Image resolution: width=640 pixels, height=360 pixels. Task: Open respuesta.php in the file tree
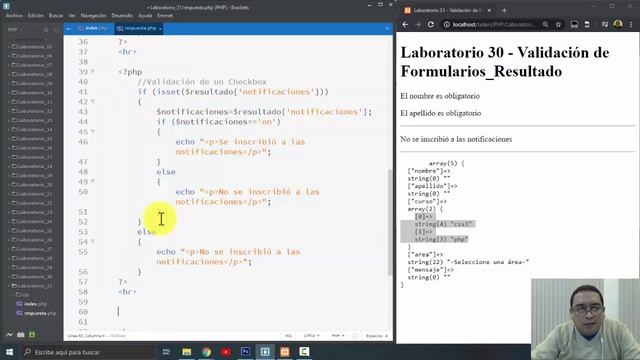click(36, 313)
